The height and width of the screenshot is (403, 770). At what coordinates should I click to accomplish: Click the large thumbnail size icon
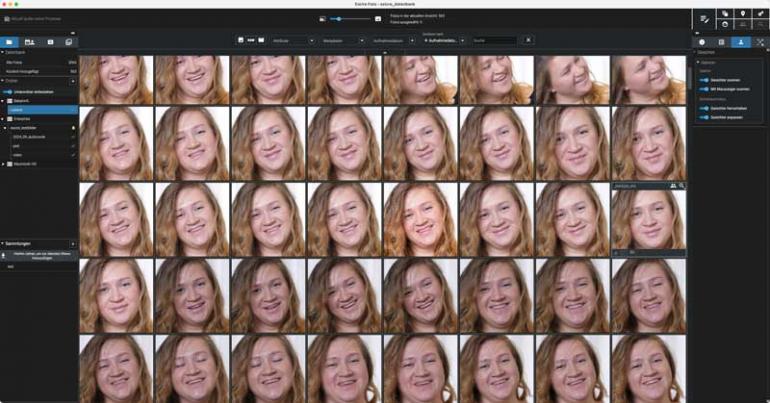[378, 19]
